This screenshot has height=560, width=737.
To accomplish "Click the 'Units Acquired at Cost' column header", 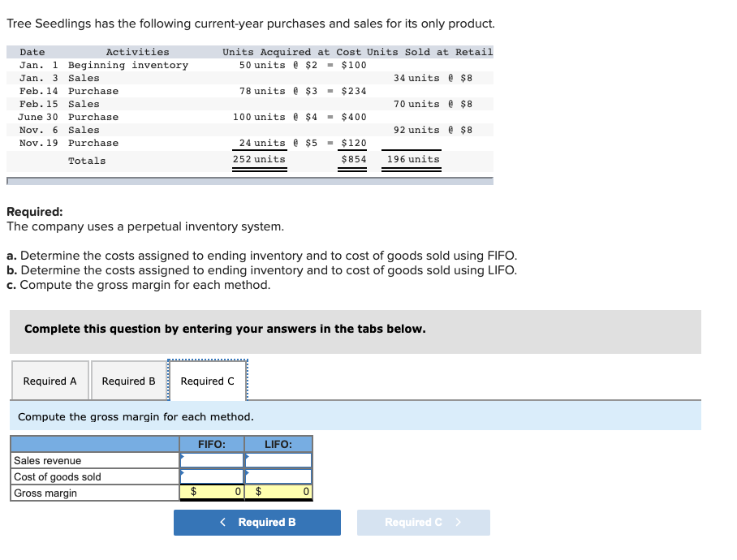I will tap(292, 52).
